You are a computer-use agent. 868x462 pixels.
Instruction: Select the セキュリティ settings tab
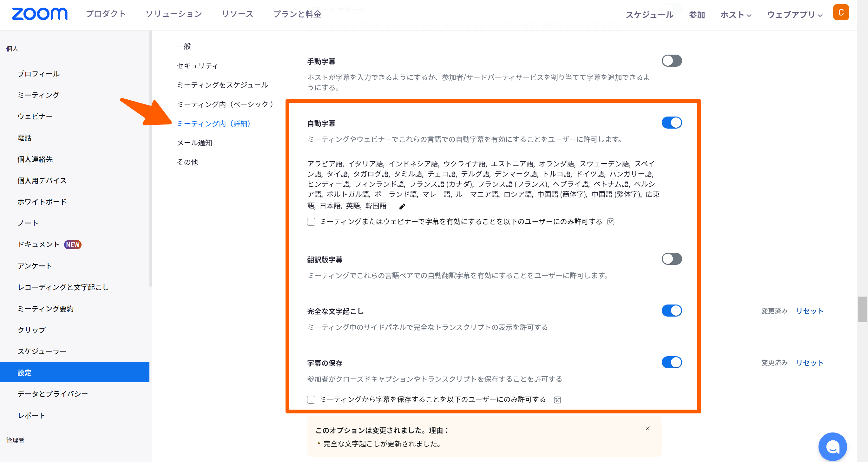coord(197,66)
